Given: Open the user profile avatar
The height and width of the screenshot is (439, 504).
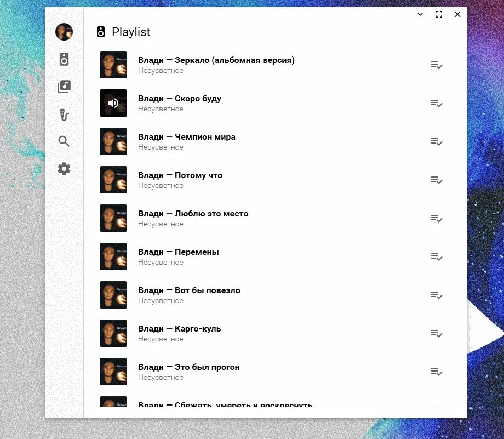Looking at the screenshot, I should tap(64, 32).
